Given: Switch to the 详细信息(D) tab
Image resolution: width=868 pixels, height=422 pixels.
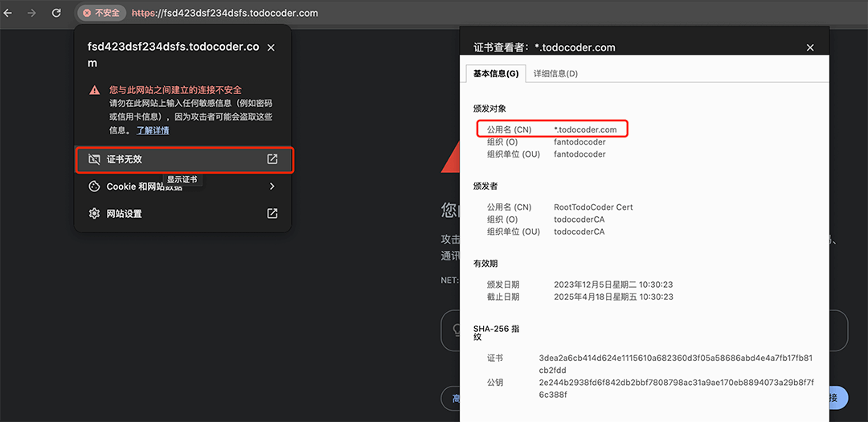Looking at the screenshot, I should 556,74.
